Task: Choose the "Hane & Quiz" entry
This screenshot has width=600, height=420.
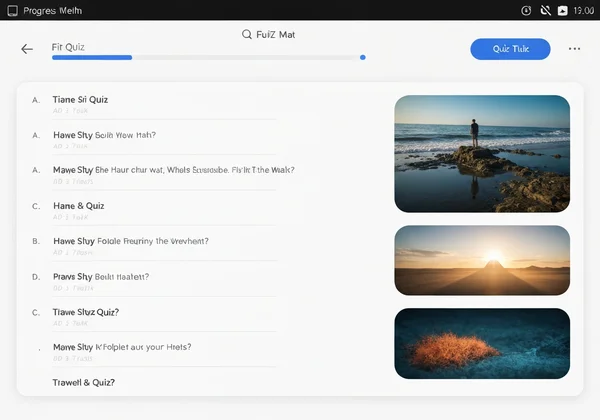Action: tap(78, 206)
